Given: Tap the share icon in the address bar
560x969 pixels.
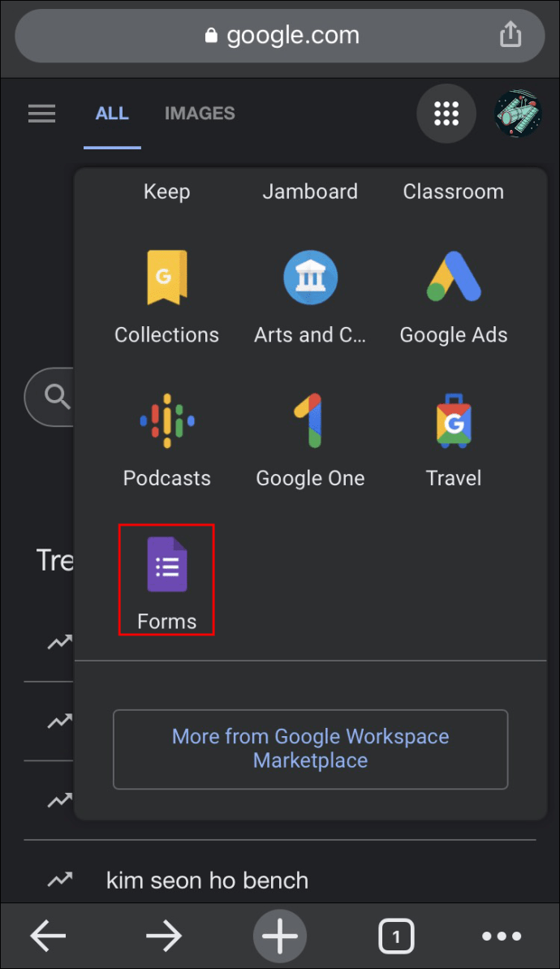Looking at the screenshot, I should [x=510, y=35].
